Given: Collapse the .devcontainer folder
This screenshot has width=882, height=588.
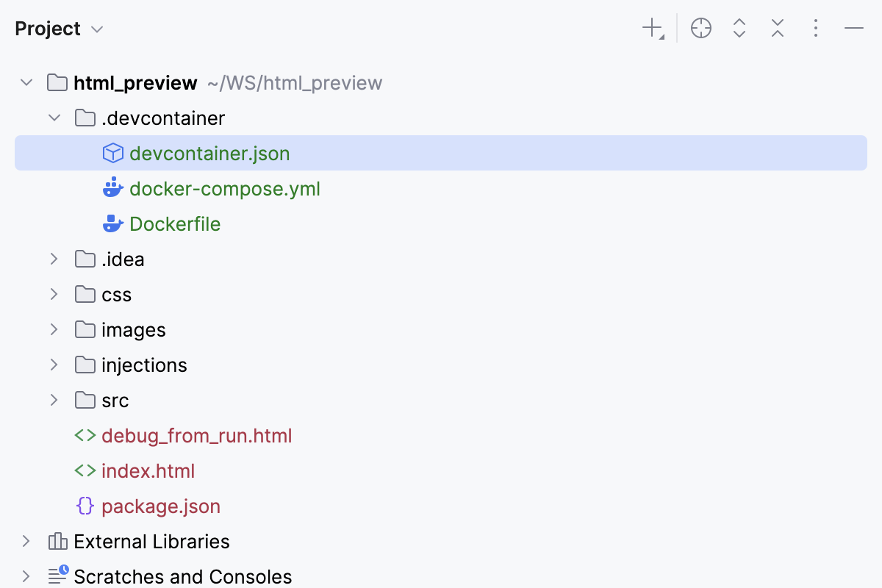Looking at the screenshot, I should 54,118.
